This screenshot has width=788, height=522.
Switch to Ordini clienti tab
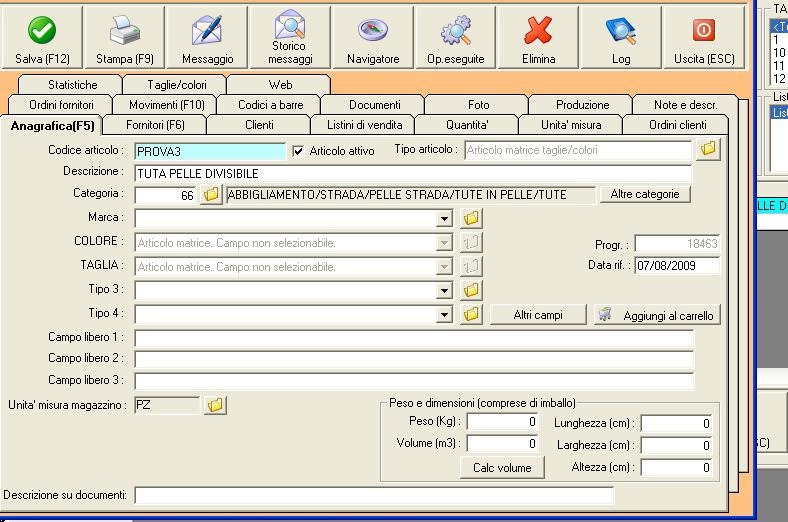(677, 125)
